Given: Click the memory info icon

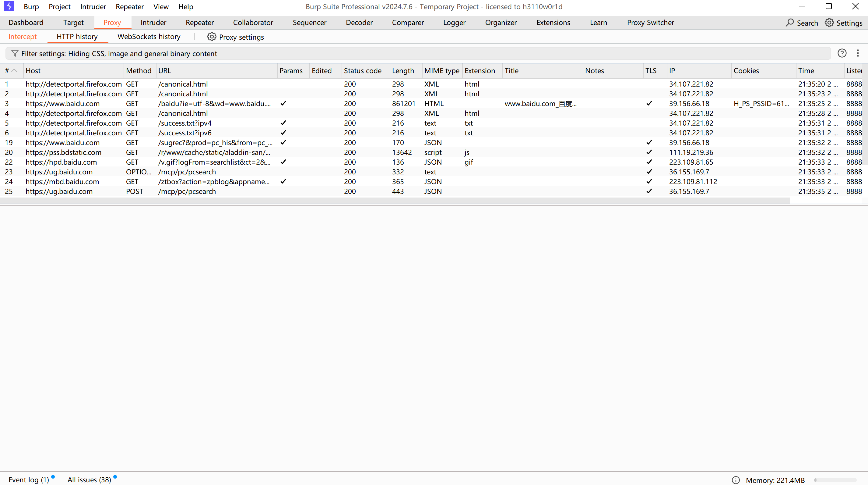Looking at the screenshot, I should (736, 480).
